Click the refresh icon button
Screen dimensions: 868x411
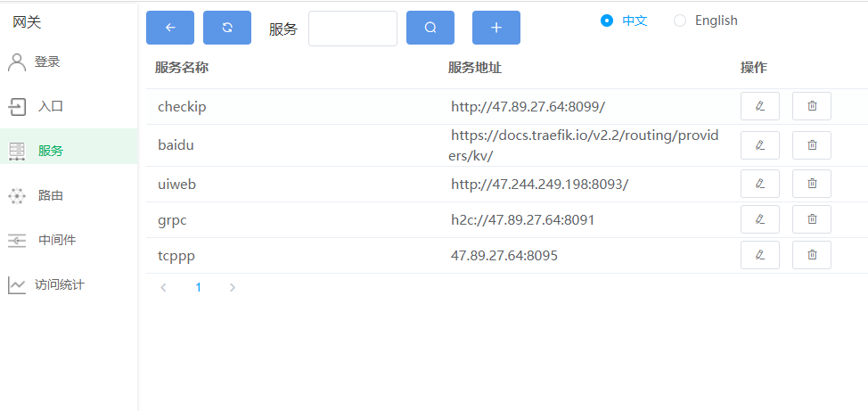(227, 28)
